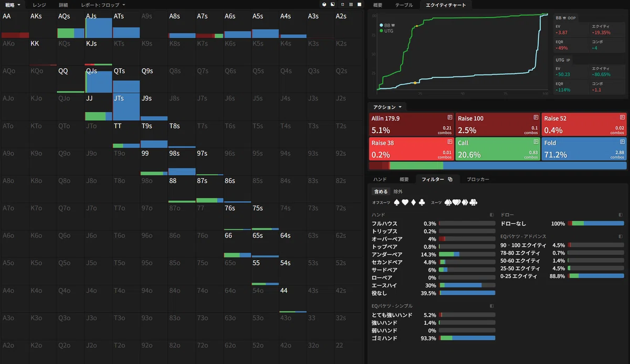Click the Raise 100 action card
Image resolution: width=630 pixels, height=364 pixels.
click(498, 124)
